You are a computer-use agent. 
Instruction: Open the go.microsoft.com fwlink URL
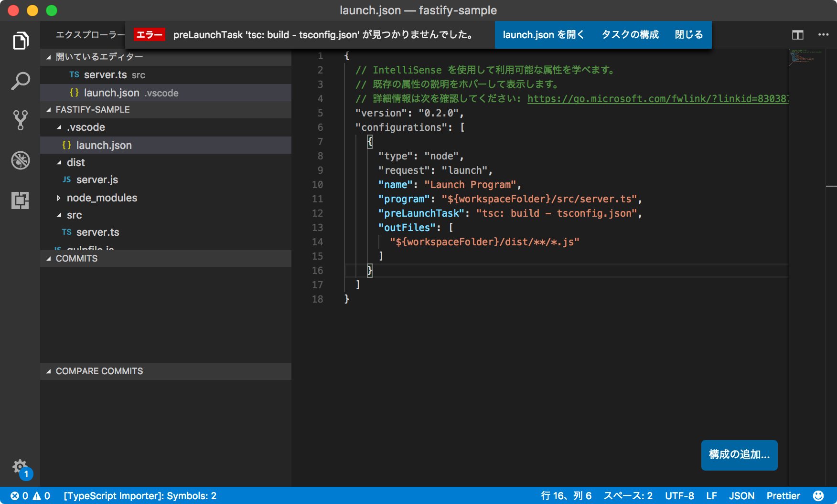point(658,98)
